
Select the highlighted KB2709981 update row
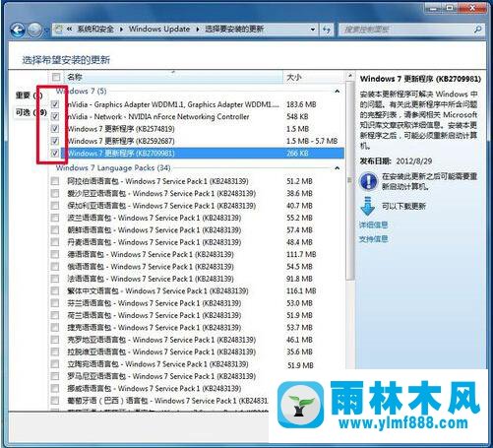(204, 154)
